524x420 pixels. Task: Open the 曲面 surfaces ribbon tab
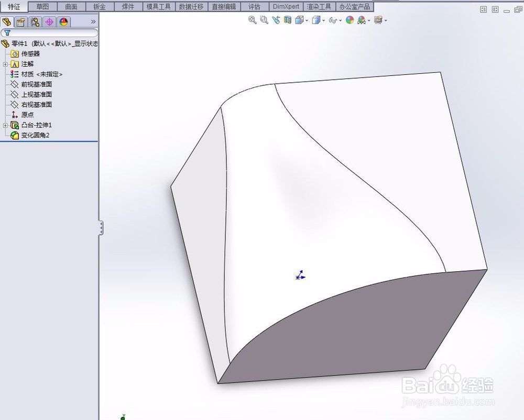pos(71,6)
